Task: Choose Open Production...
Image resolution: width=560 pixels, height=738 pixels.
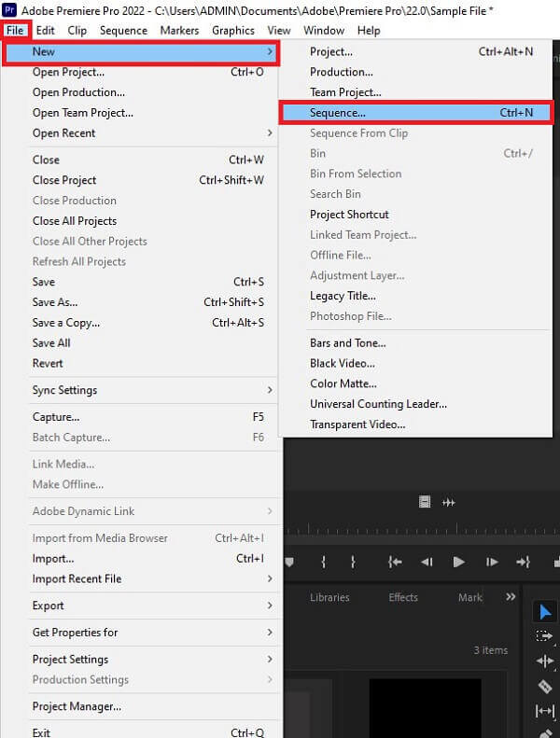Action: [x=141, y=92]
